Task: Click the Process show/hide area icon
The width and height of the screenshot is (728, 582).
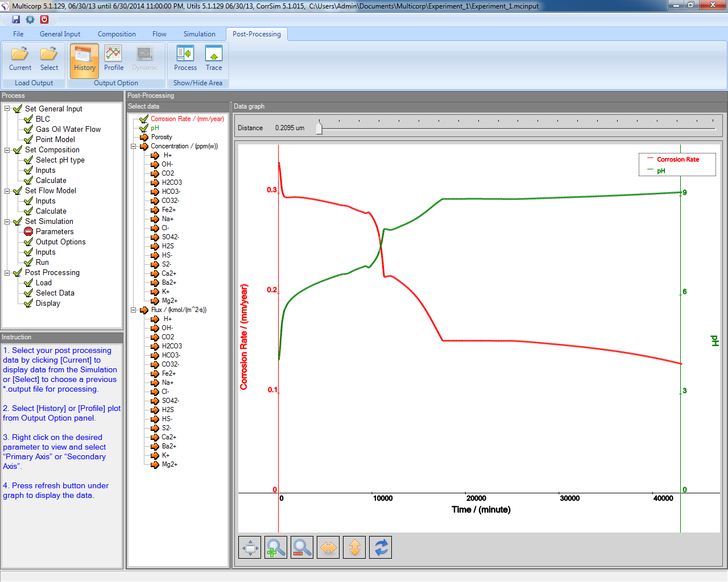Action: (185, 59)
